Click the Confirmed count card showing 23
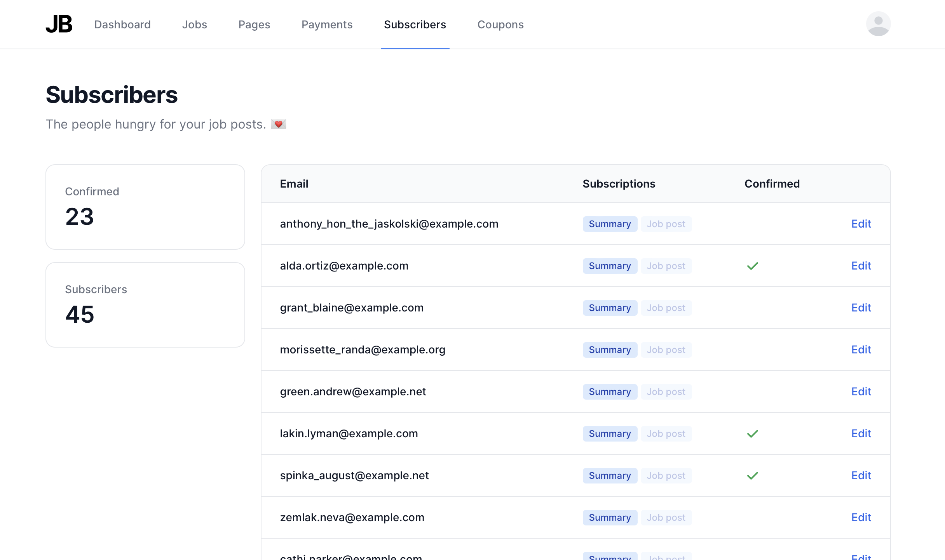This screenshot has width=945, height=560. tap(145, 207)
